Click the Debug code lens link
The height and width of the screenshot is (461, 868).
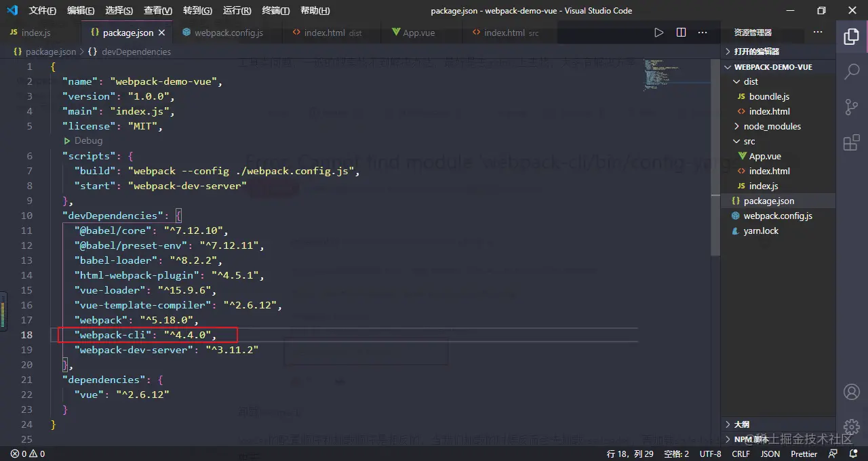point(88,141)
